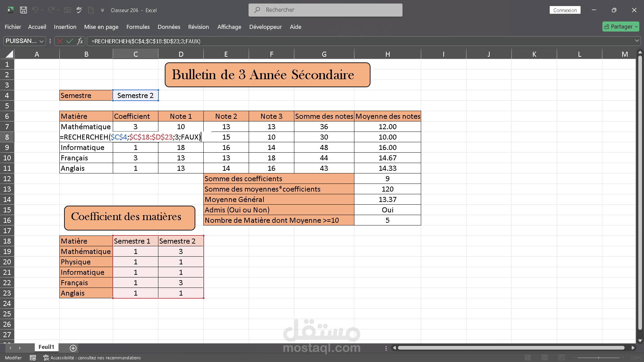Image resolution: width=644 pixels, height=362 pixels.
Task: Click the accessibility checker icon
Action: point(46,358)
